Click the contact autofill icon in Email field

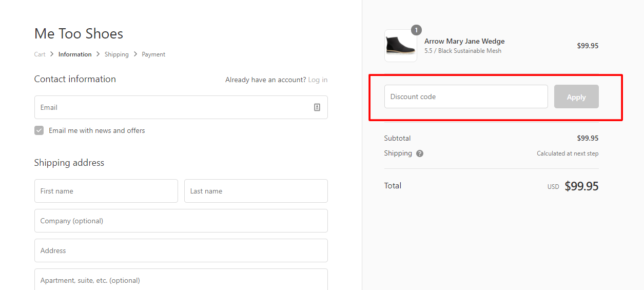(317, 107)
